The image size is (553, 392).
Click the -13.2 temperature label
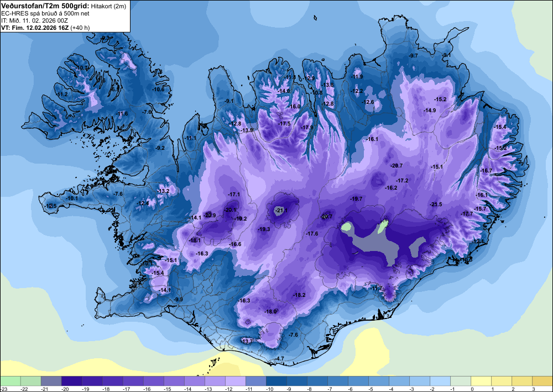point(163,191)
